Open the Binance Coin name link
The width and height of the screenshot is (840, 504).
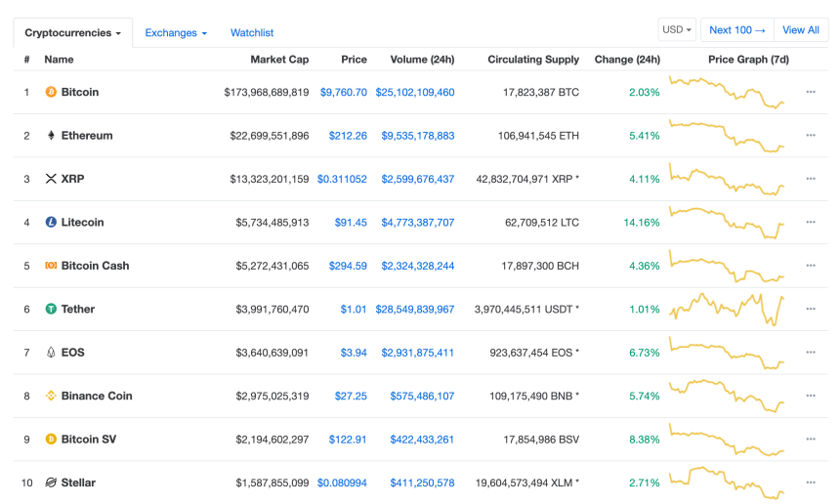[x=97, y=396]
